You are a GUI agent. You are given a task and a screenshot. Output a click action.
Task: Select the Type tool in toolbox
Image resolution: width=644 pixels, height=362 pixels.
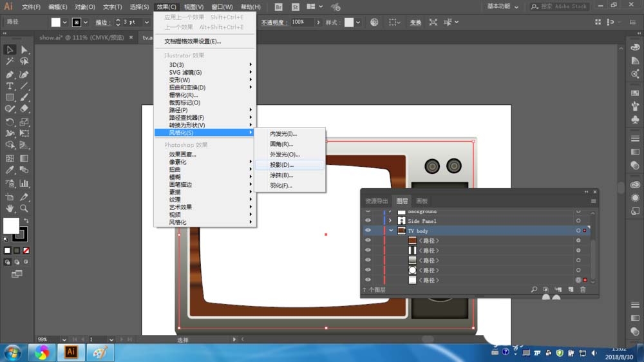point(10,86)
